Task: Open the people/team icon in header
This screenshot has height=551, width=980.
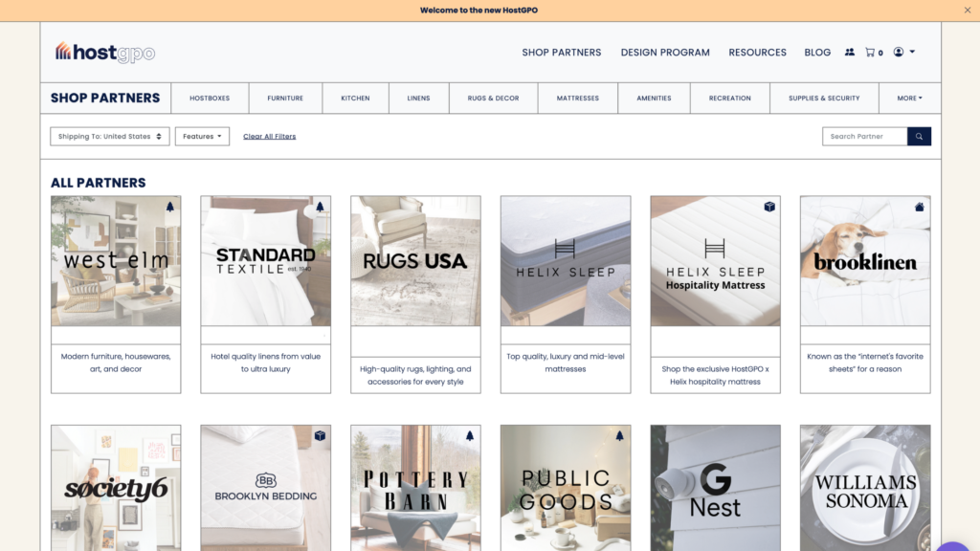Action: [x=850, y=53]
